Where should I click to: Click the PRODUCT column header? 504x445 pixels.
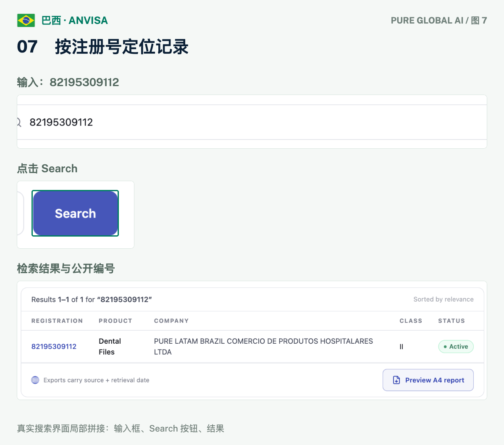click(x=115, y=321)
